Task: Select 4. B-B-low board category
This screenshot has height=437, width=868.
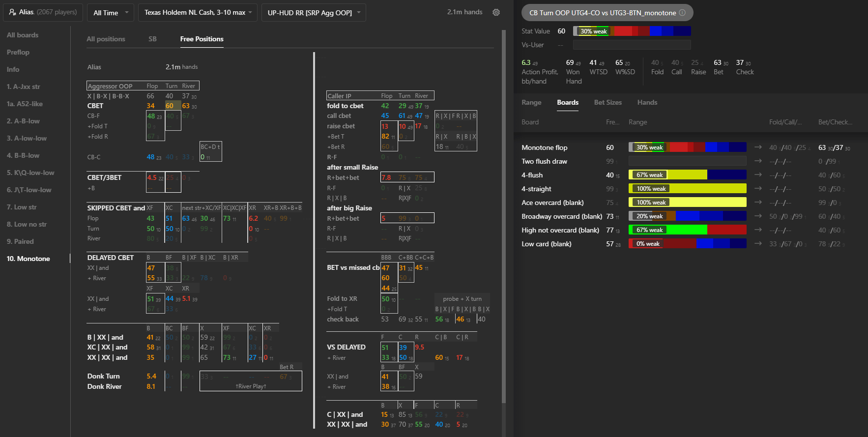Action: (x=23, y=155)
